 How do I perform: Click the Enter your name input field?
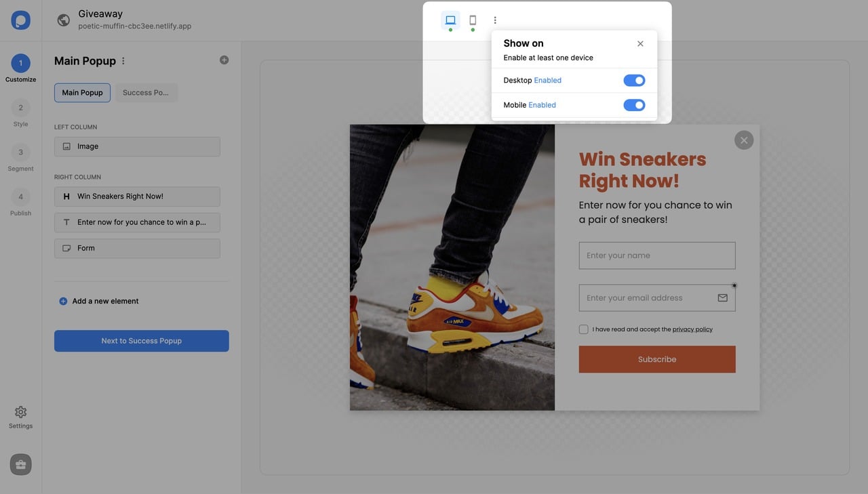[656, 255]
